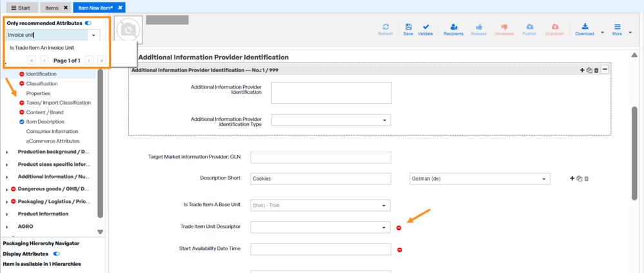Click the Refresh toolbar icon
Screen dimensions: 644x273
[x=385, y=26]
